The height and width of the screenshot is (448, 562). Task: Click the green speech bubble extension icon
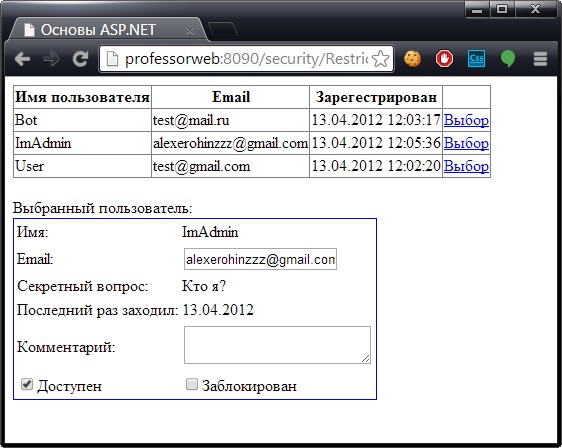508,59
